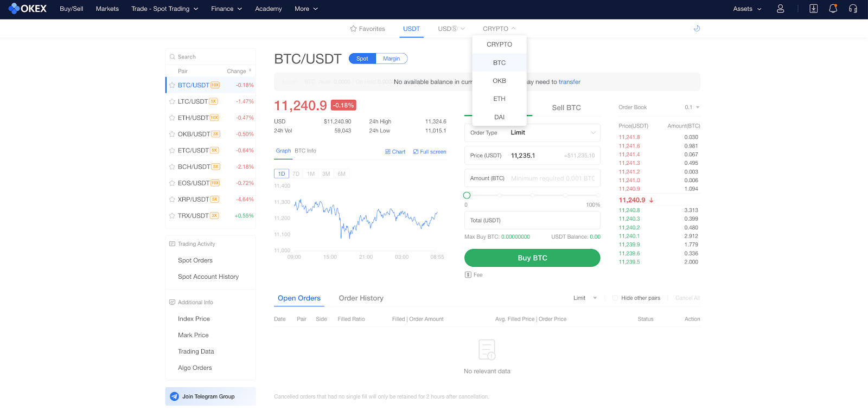Click the Full screen chart icon
The width and height of the screenshot is (868, 410).
coord(416,152)
